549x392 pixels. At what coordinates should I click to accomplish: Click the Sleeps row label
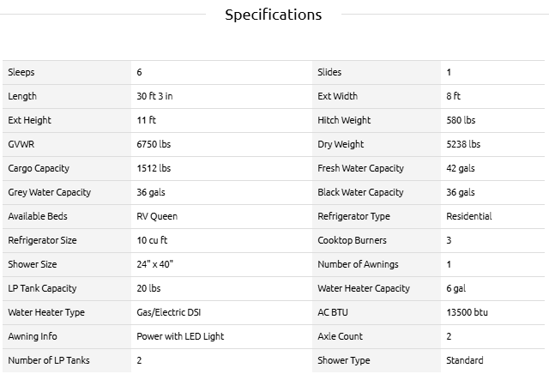tap(21, 73)
